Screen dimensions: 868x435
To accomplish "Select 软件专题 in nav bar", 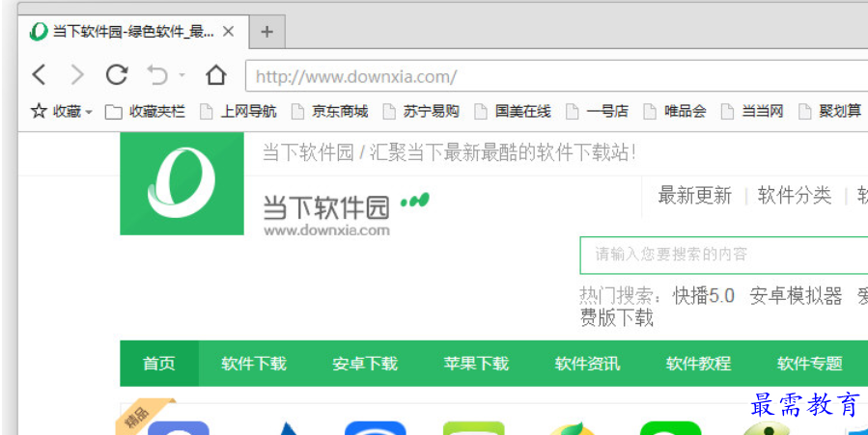I will pos(810,364).
